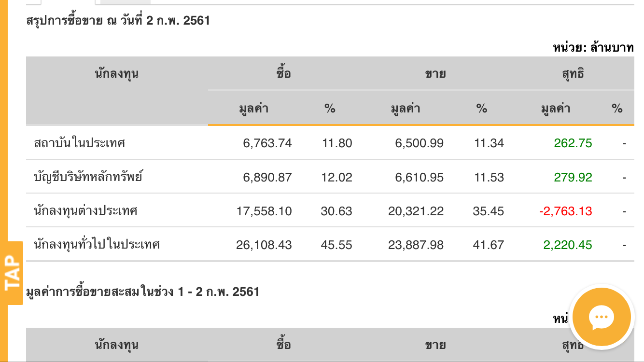Click the สถาบันในประเทศ investor row label
This screenshot has width=644, height=362.
[x=80, y=143]
